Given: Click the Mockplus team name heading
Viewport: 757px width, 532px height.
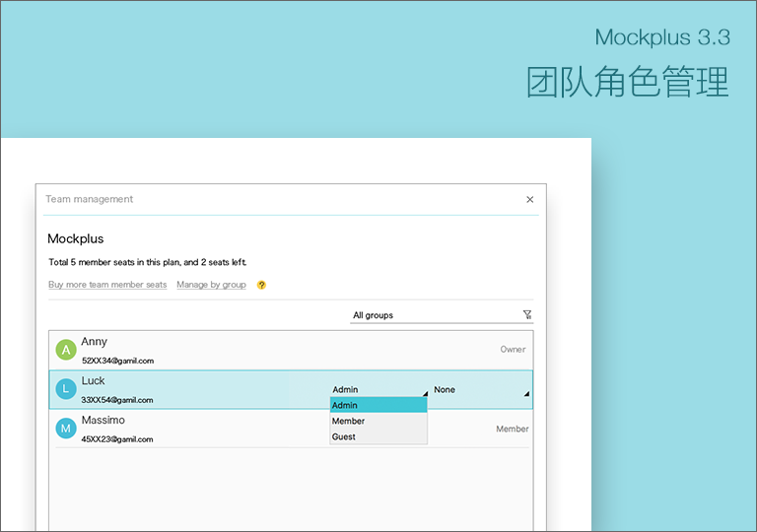Looking at the screenshot, I should pos(76,239).
